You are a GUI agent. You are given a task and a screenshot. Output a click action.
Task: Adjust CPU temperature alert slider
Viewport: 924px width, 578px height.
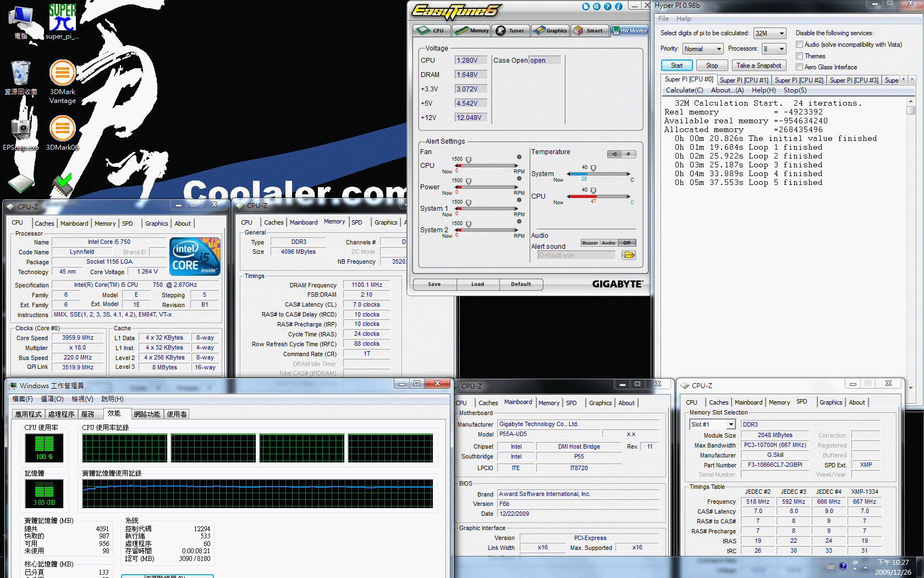593,191
